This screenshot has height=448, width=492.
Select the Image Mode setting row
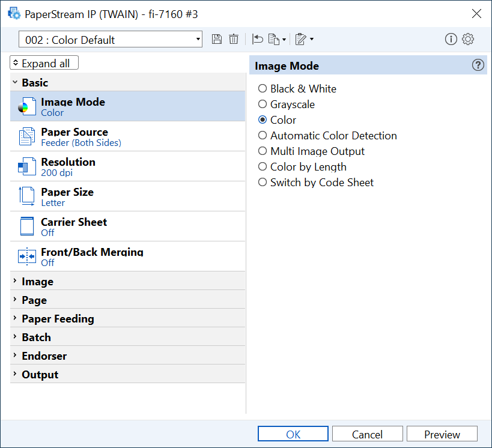point(127,106)
